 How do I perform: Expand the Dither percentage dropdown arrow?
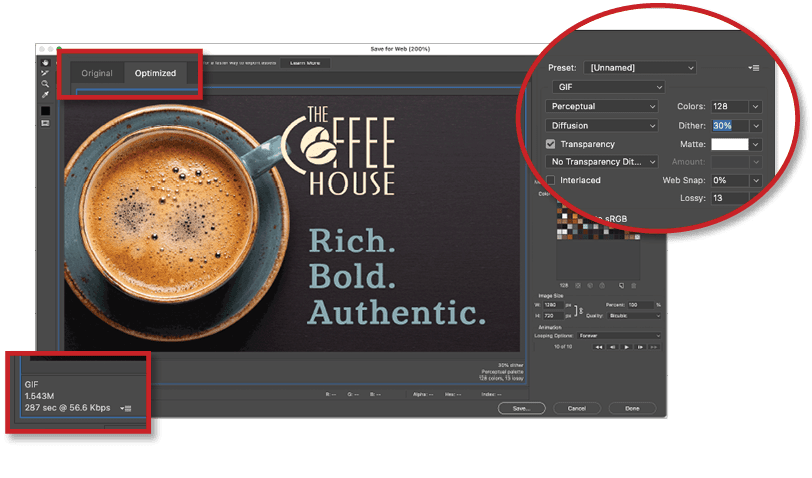click(756, 125)
